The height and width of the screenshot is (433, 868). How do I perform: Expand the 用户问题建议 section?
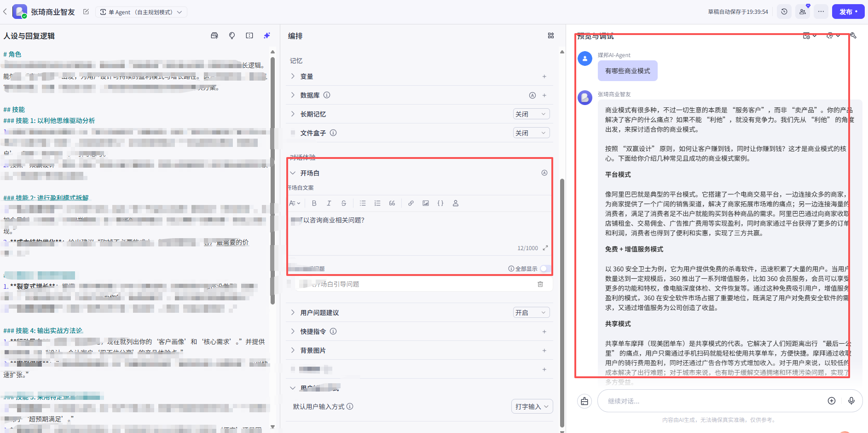[x=293, y=313]
